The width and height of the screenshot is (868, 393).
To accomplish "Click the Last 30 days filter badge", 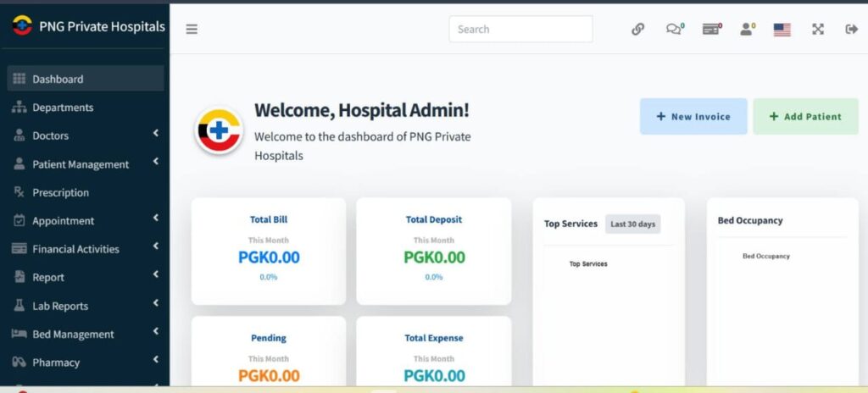I will coord(632,224).
